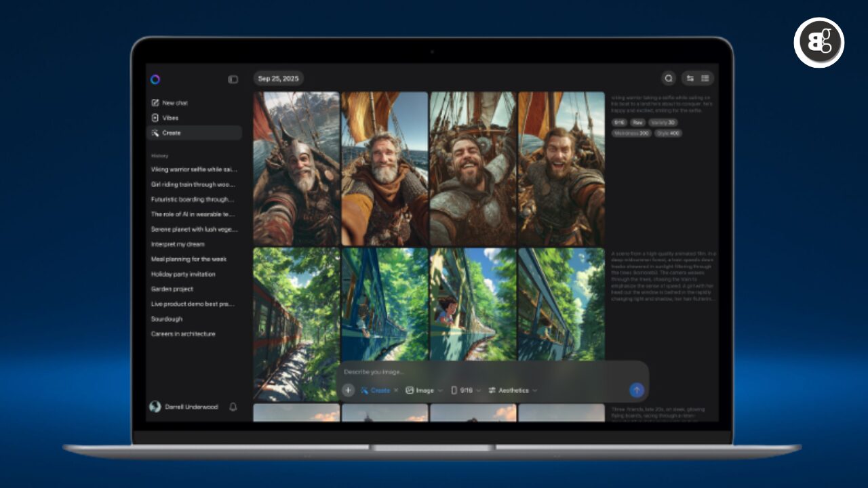Click the Meta AI logo icon
The image size is (868, 488).
click(x=155, y=79)
